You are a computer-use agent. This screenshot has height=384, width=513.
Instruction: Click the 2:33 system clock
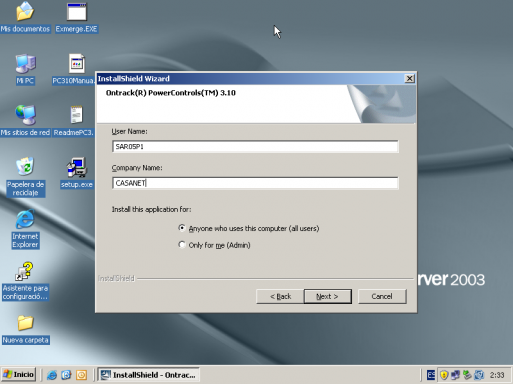497,375
